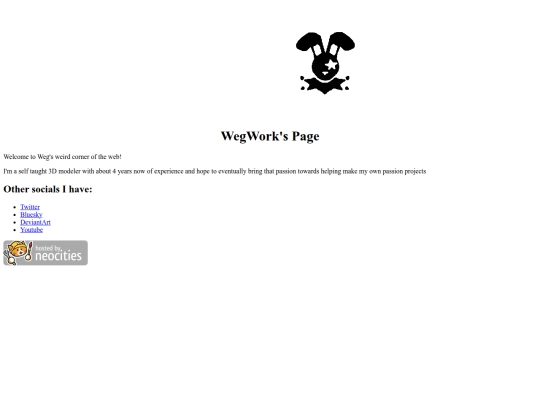Click the bullet point beside Bluesky
540x405 pixels.
coord(14,215)
